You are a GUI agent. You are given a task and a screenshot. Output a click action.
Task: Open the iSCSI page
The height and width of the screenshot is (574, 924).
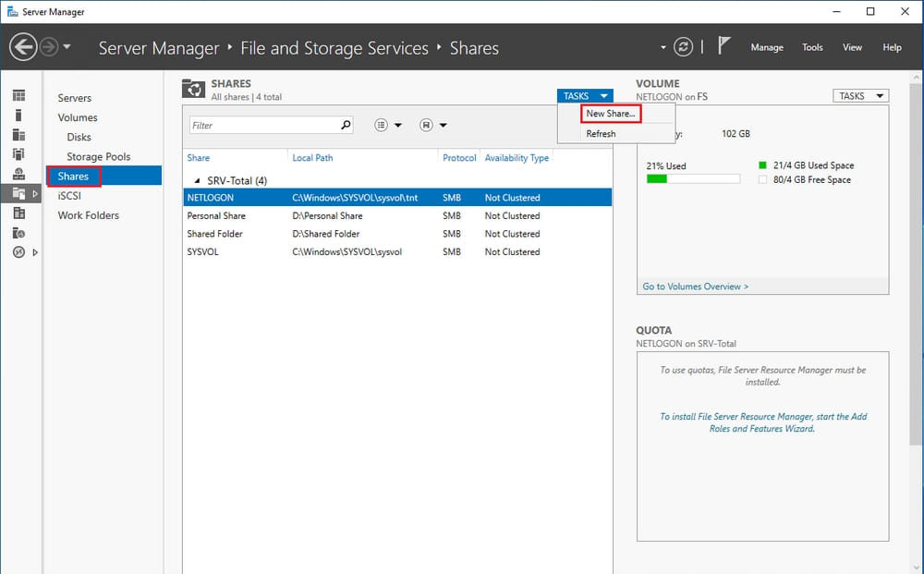tap(69, 196)
